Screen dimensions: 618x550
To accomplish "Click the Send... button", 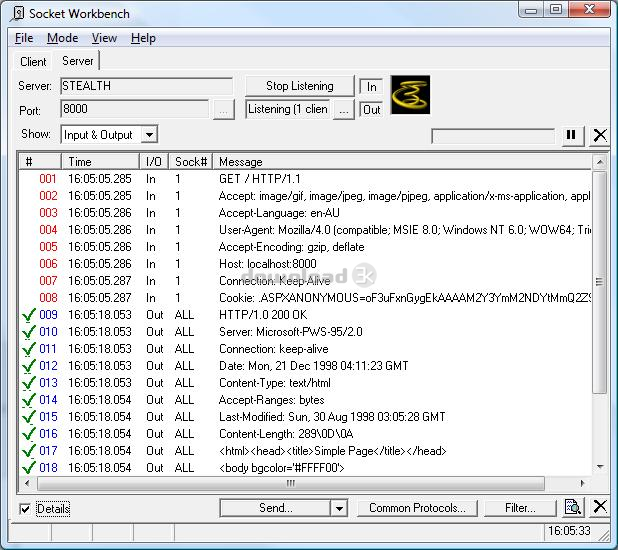I will 275,508.
